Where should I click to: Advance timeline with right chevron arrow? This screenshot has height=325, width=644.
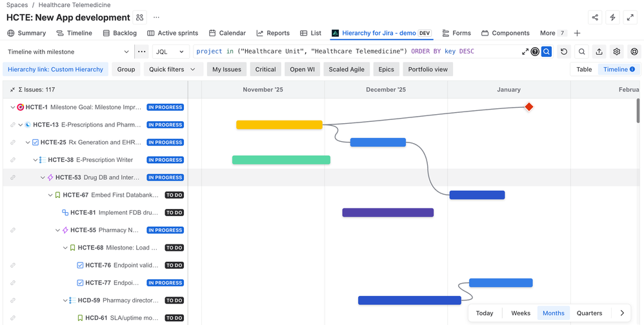[622, 313]
